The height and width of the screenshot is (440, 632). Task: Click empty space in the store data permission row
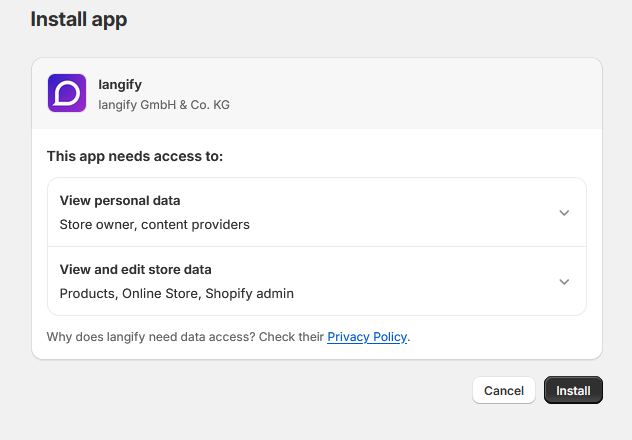pos(423,281)
